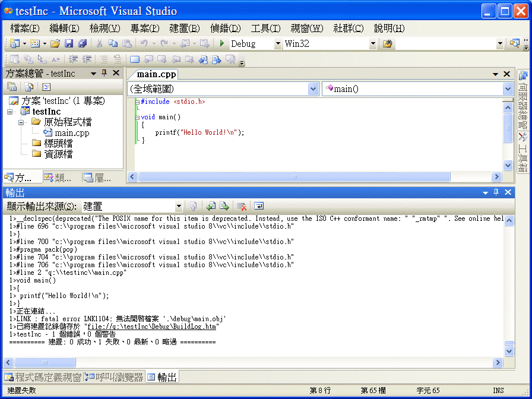
Task: Collapse the void main() code block
Action: [137, 118]
